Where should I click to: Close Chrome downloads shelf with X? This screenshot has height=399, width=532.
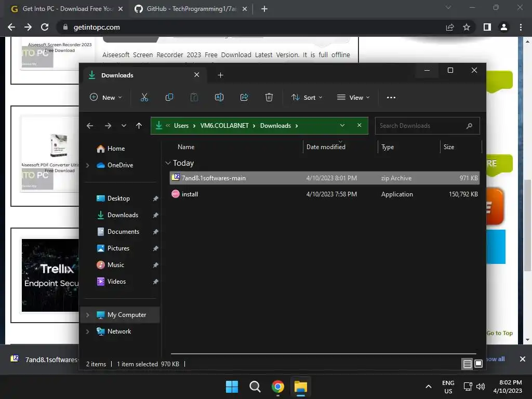(523, 359)
